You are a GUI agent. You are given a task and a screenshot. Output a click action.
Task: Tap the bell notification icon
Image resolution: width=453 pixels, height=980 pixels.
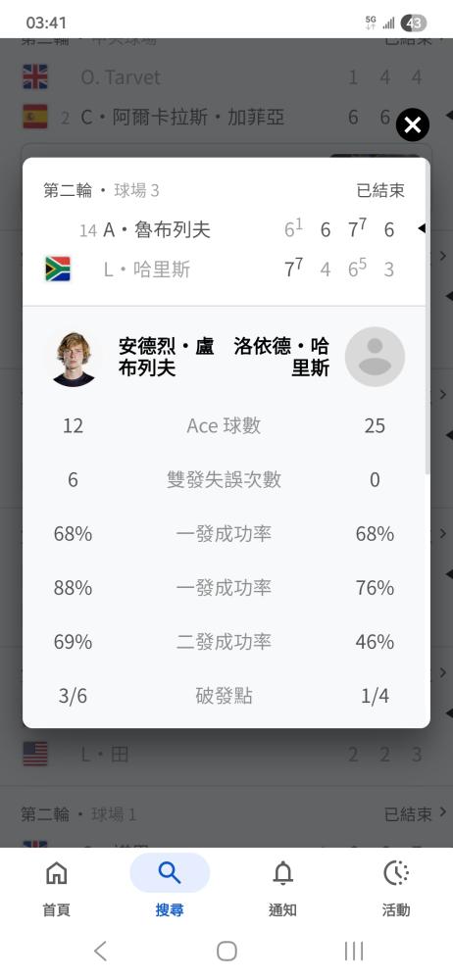[282, 873]
